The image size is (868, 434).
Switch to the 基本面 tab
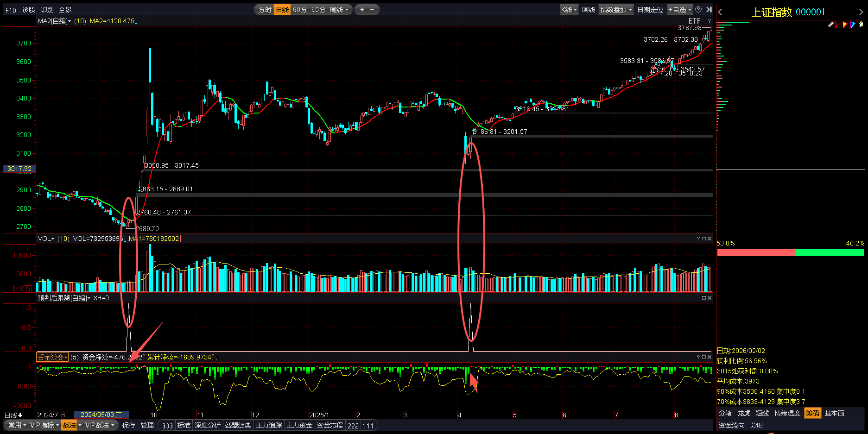(x=834, y=413)
